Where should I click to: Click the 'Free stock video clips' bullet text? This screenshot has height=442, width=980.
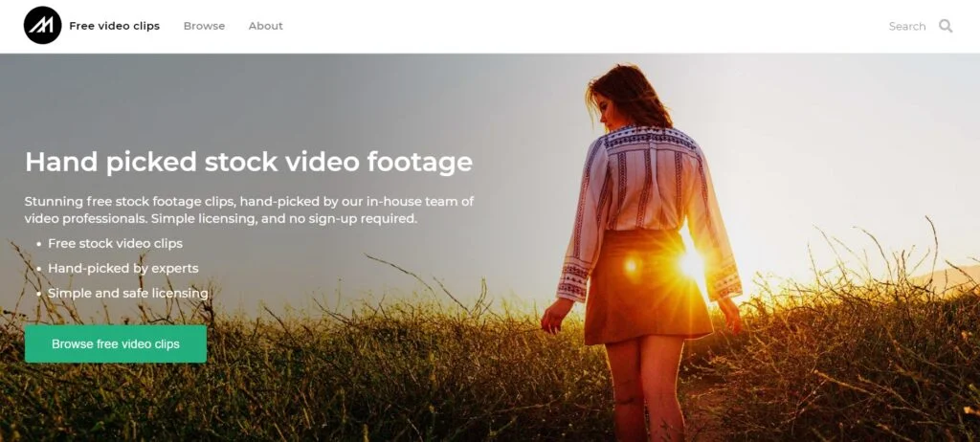(x=116, y=243)
